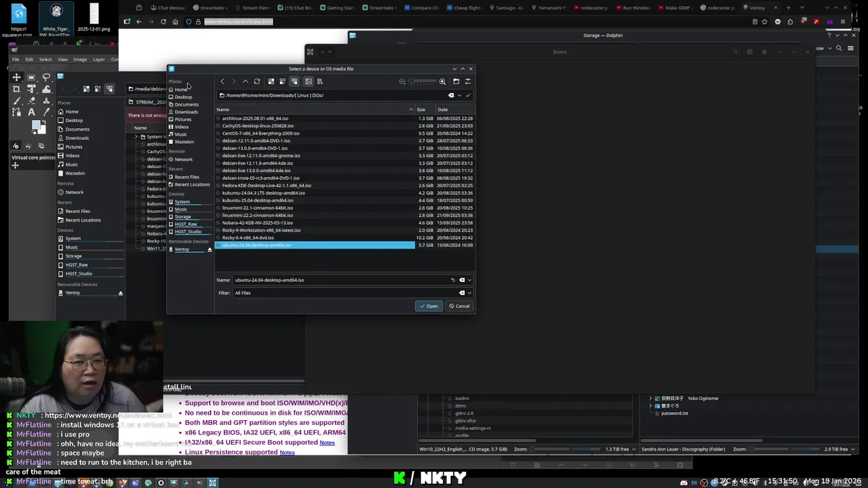
Task: Switch file dialog to icons view
Action: coord(271,81)
